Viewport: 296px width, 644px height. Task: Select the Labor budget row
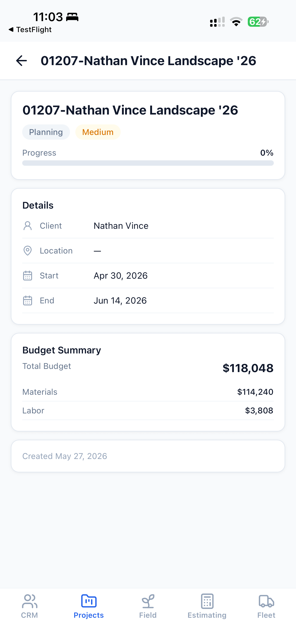(148, 410)
